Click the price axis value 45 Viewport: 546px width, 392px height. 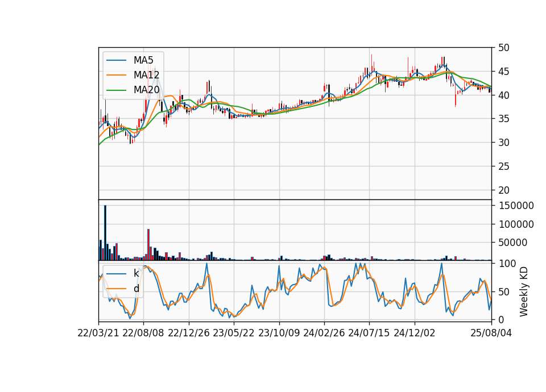point(503,72)
